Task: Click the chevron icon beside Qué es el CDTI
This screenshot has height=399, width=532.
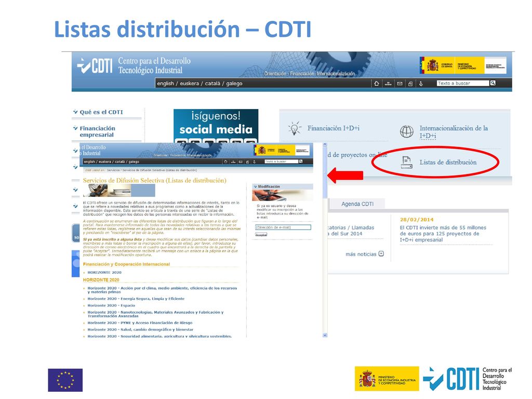Action: (75, 112)
